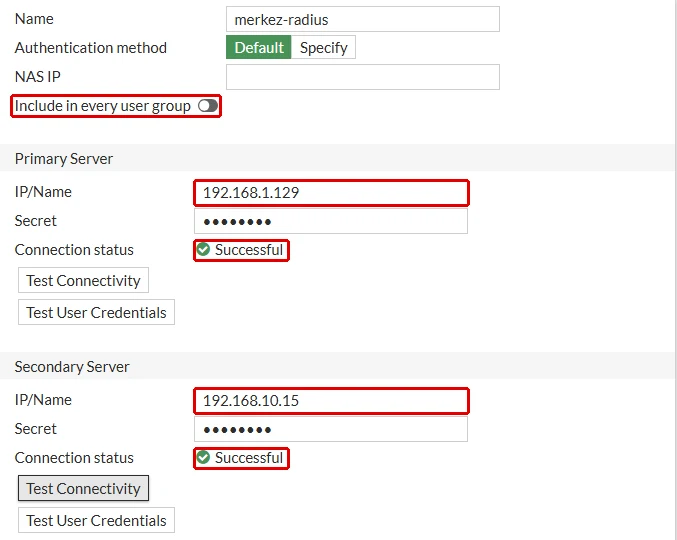Click the Authentication method label
Image resolution: width=677 pixels, height=540 pixels.
click(x=91, y=47)
